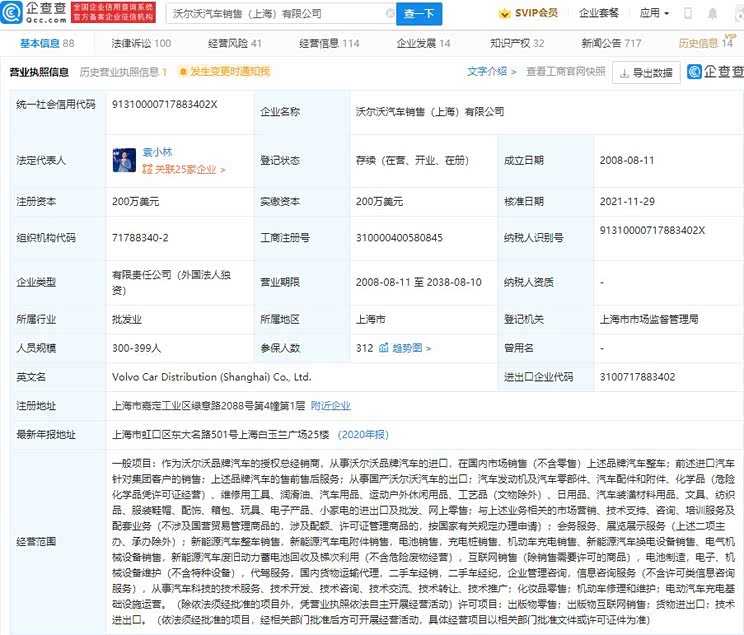
Task: Switch to 经营风险 tab
Action: (234, 43)
